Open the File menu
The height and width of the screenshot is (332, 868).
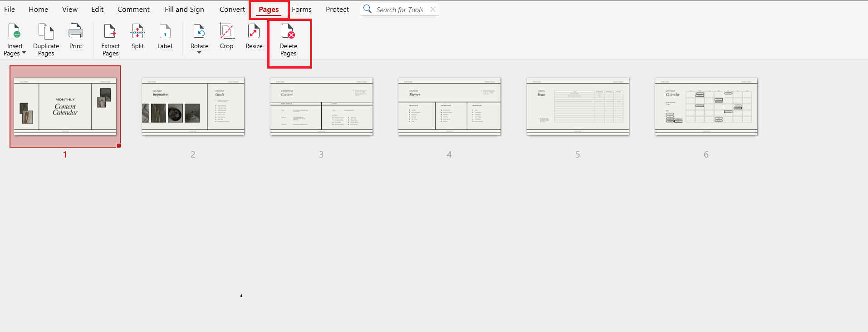coord(10,9)
